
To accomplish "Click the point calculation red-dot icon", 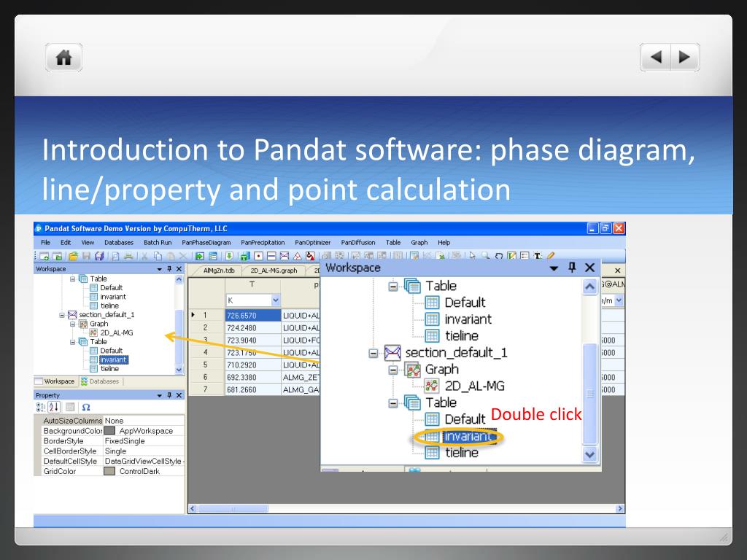I will tap(258, 256).
